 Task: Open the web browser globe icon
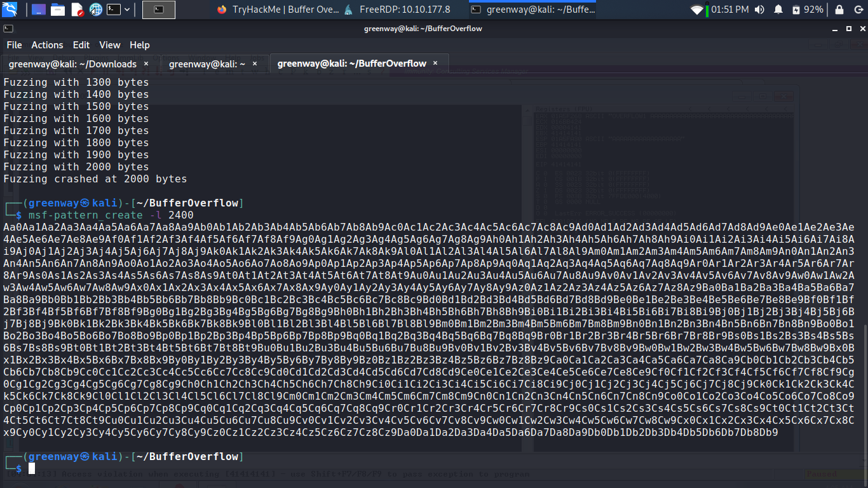click(x=95, y=9)
